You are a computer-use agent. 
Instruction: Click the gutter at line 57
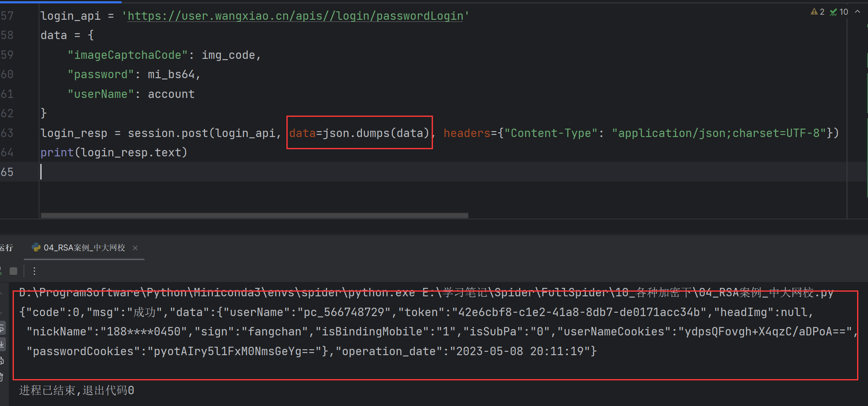coord(7,16)
